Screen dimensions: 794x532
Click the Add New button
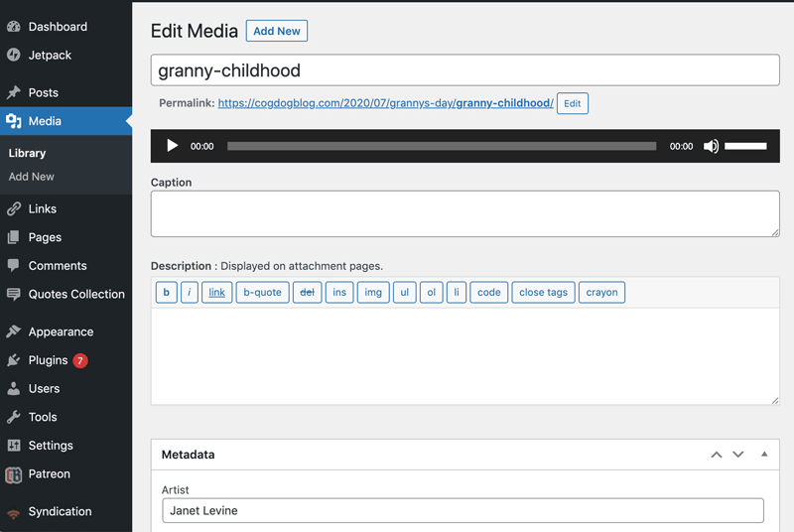(277, 31)
